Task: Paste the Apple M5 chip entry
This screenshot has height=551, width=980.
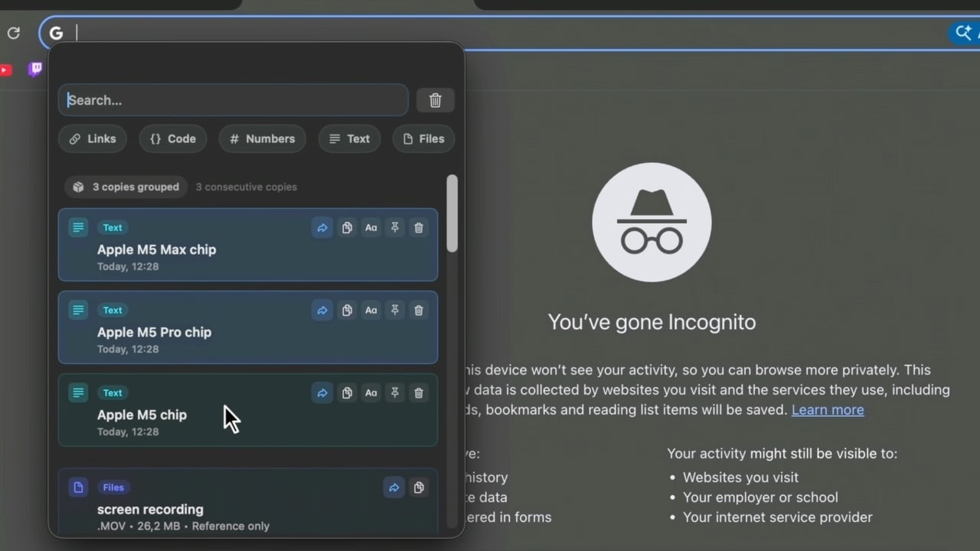Action: 322,393
